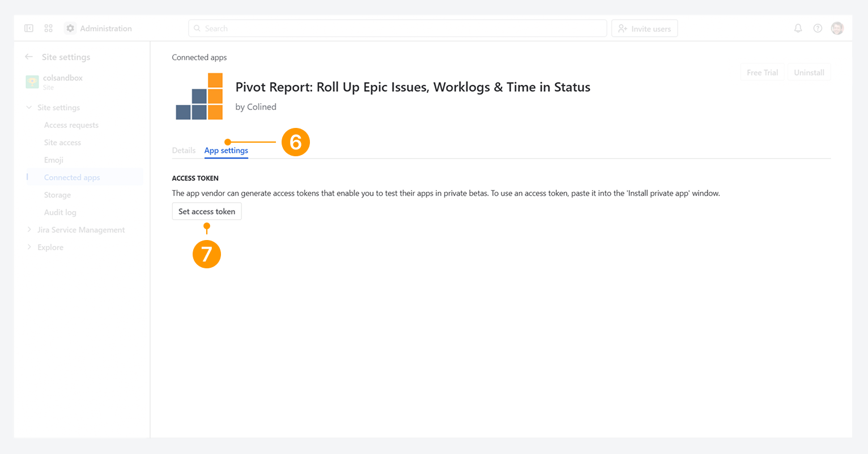The width and height of the screenshot is (868, 454).
Task: Open the app switcher grid icon
Action: pos(49,28)
